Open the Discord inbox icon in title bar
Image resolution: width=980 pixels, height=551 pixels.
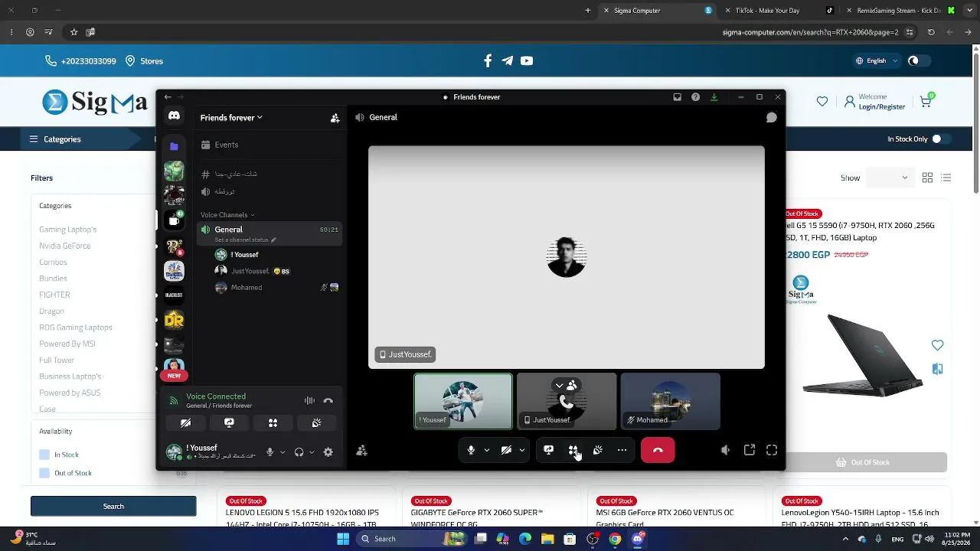click(677, 97)
